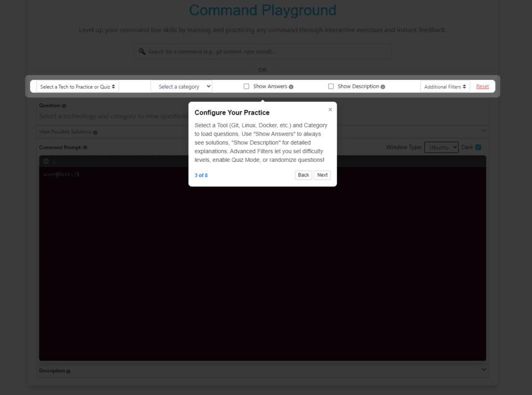The height and width of the screenshot is (395, 532).
Task: Open the Additional Filters dropdown
Action: click(445, 87)
